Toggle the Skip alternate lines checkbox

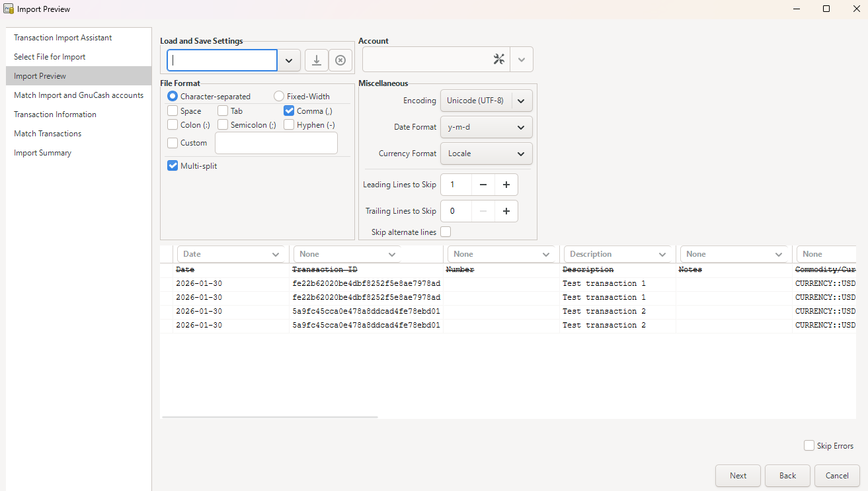coord(446,232)
